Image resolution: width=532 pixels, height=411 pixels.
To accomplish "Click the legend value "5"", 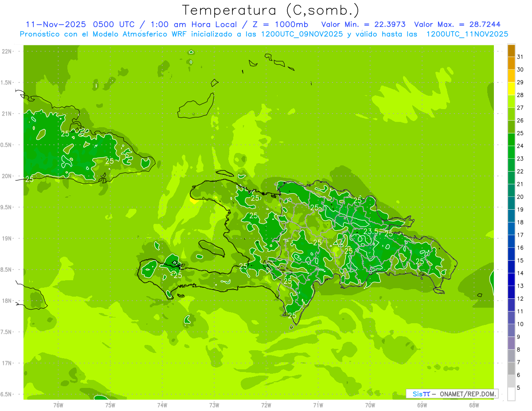I will (519, 388).
